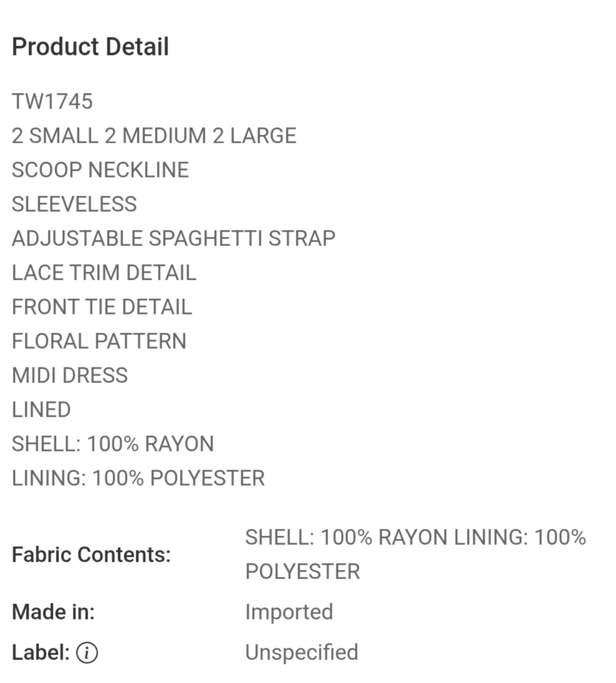
Task: Click the Fabric Contents label
Action: coord(91,555)
